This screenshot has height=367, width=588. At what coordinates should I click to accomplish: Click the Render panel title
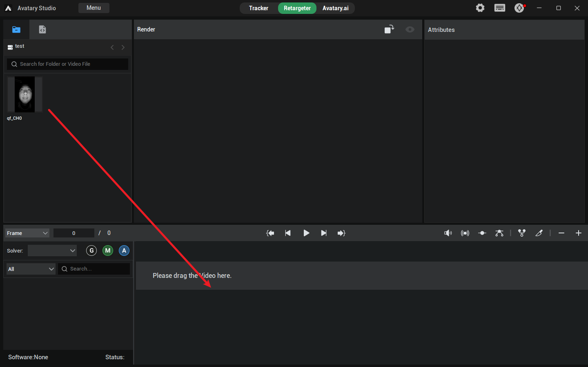pyautogui.click(x=146, y=29)
